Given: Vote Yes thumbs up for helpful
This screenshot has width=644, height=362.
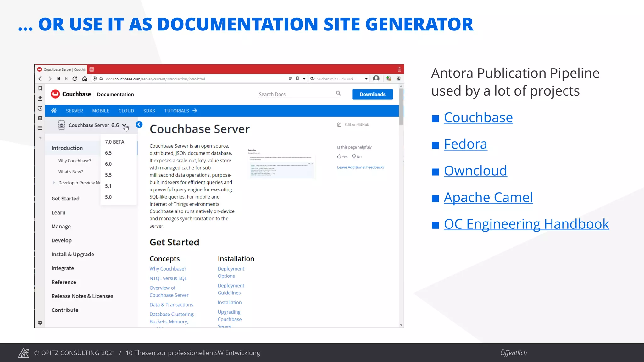Looking at the screenshot, I should [x=342, y=156].
